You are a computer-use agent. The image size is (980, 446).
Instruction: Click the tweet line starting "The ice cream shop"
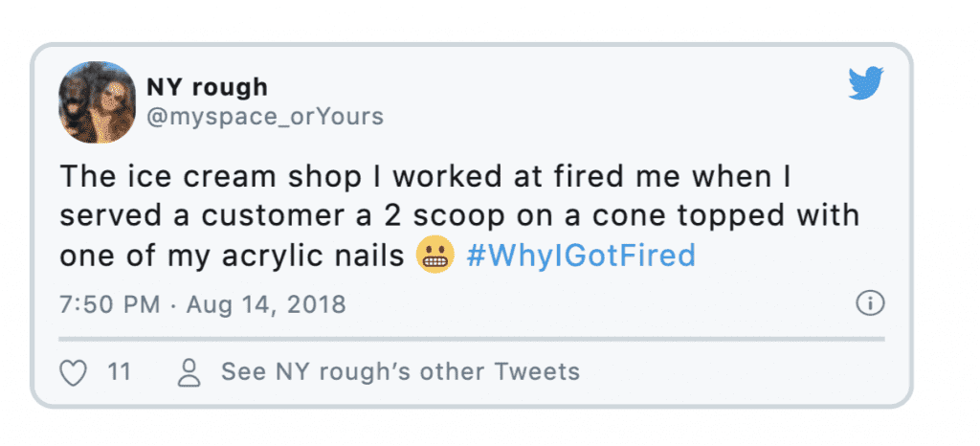[426, 177]
